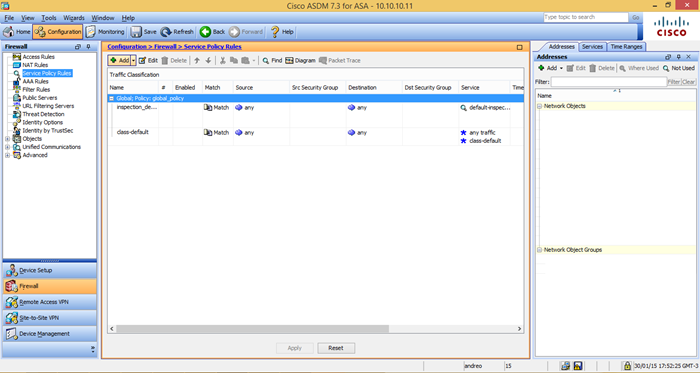Open AAA Rules
700x373 pixels.
[x=35, y=81]
